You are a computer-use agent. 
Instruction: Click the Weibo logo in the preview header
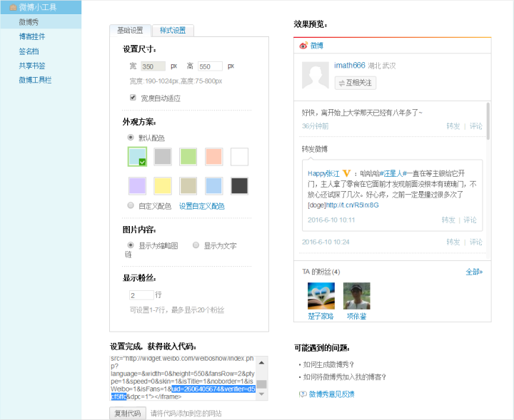[303, 46]
